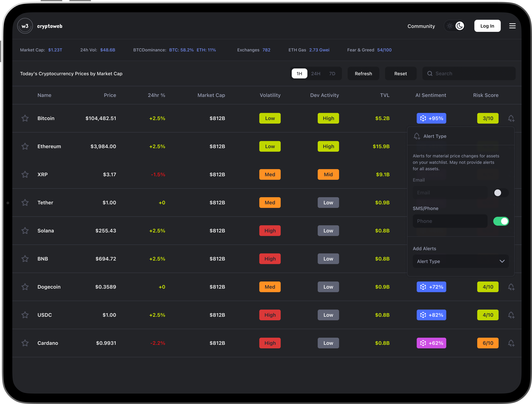The image size is (532, 404).
Task: Click the Log In button
Action: click(x=487, y=26)
